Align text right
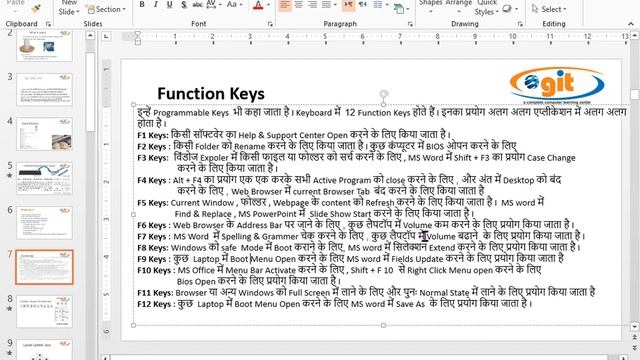Image resolution: width=640 pixels, height=360 pixels. pyautogui.click(x=313, y=5)
